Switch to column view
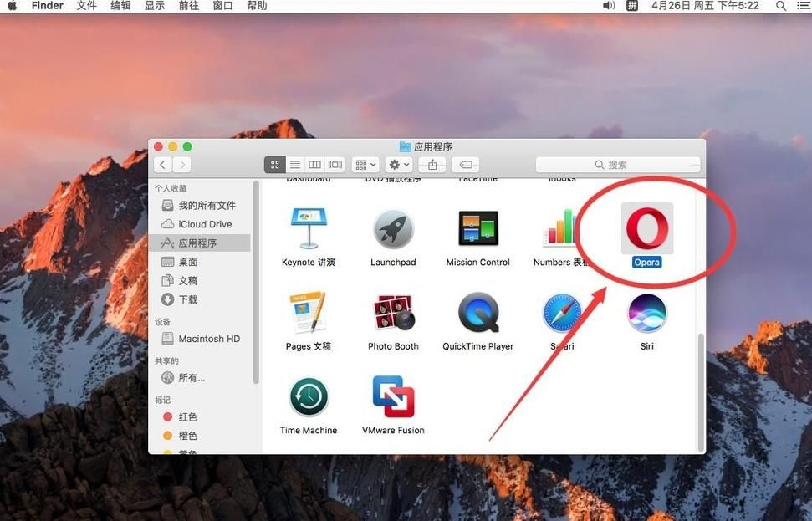Viewport: 812px width, 521px height. click(x=314, y=165)
